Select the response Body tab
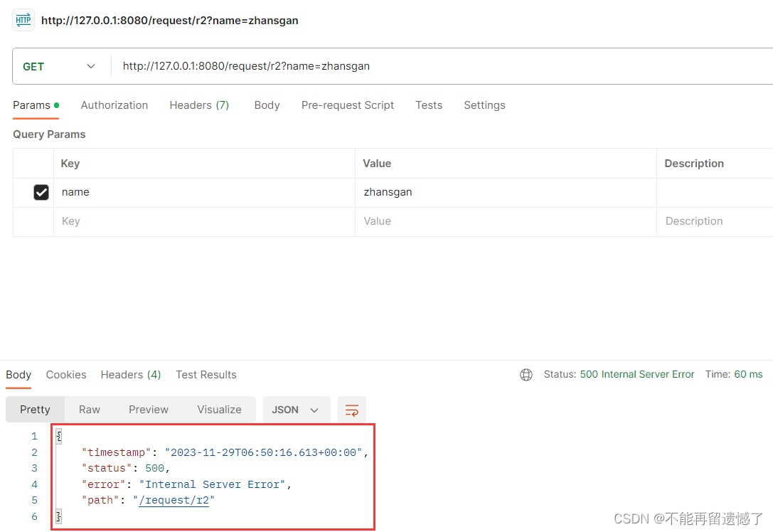 pos(18,375)
